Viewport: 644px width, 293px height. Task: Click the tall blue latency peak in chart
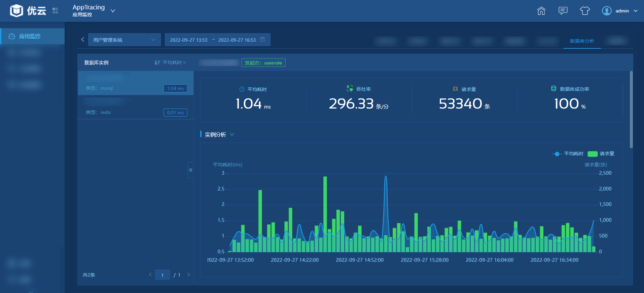tap(386, 176)
